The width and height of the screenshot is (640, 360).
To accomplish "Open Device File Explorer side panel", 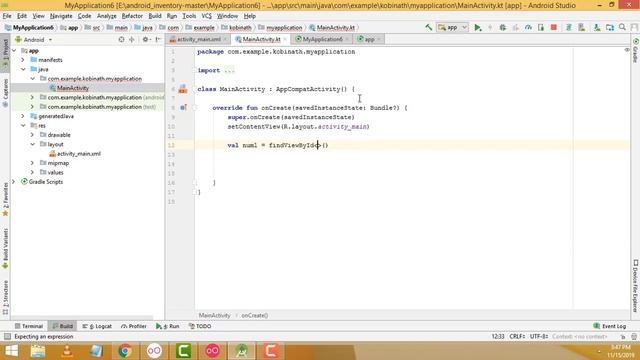I will pos(636,286).
